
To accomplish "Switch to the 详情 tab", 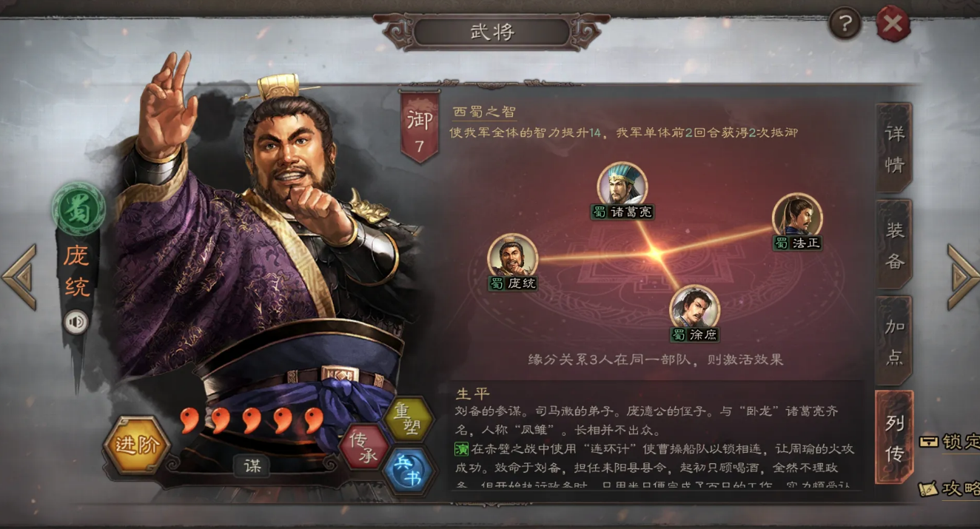I will 894,148.
